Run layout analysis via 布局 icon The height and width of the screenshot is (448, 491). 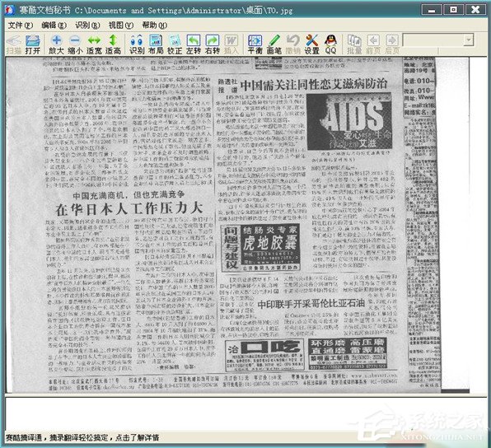tap(156, 44)
